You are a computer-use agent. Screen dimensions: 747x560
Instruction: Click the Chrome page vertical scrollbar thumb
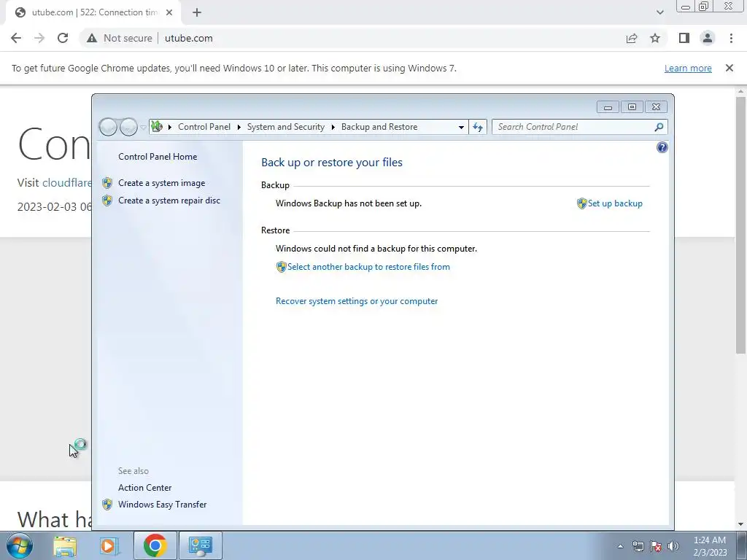[x=740, y=225]
